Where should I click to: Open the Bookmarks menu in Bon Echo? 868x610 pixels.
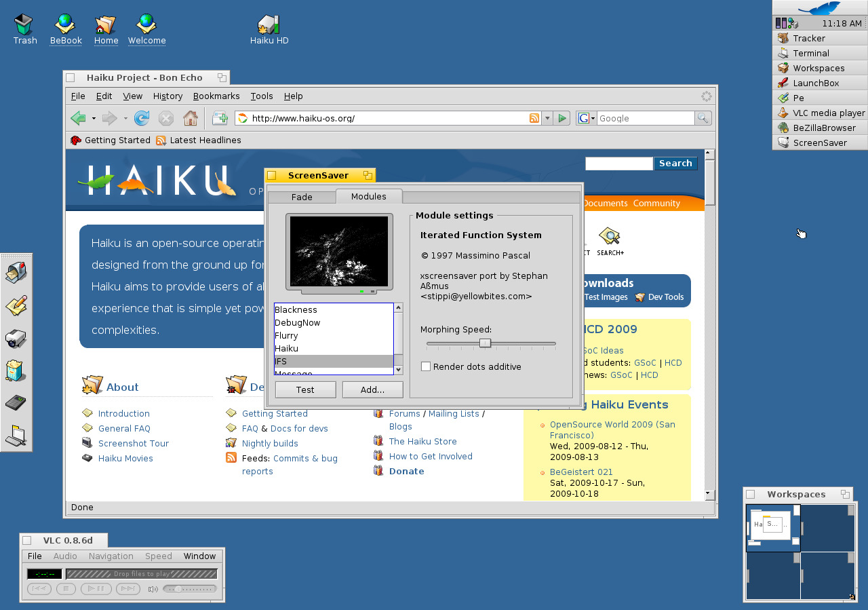click(216, 96)
